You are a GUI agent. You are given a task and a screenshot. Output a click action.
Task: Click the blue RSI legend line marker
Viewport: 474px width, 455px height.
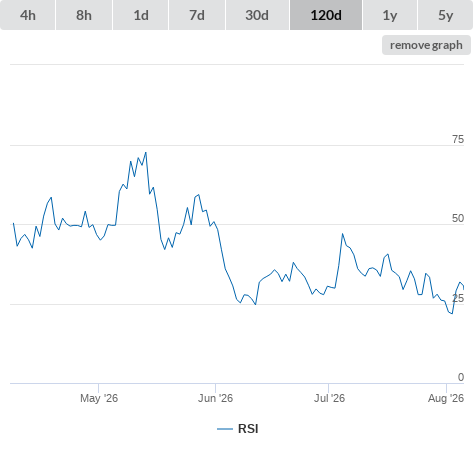(x=225, y=429)
